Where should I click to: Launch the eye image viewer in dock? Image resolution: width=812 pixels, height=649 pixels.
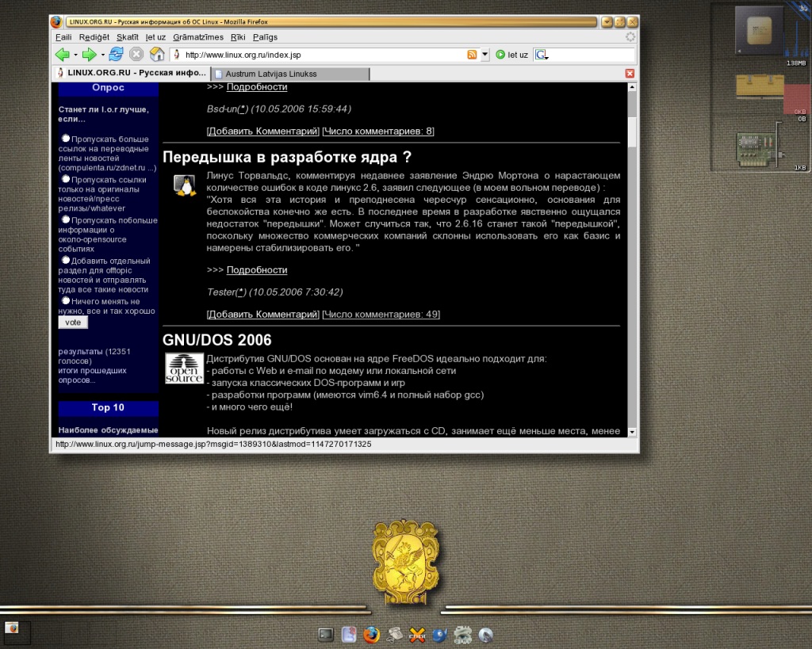click(x=462, y=635)
